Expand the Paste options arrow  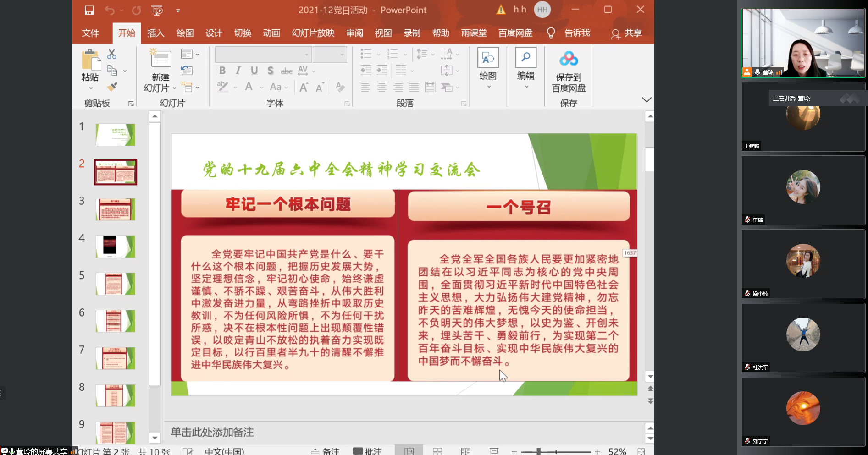91,88
